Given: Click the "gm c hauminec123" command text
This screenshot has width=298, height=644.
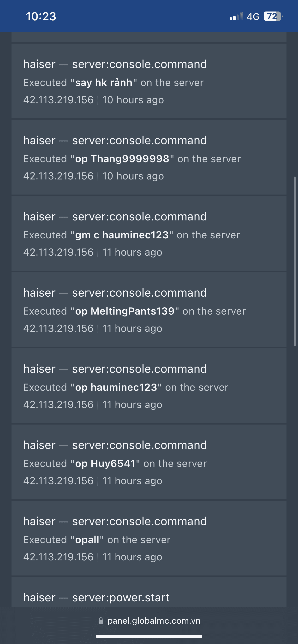Looking at the screenshot, I should coord(122,235).
